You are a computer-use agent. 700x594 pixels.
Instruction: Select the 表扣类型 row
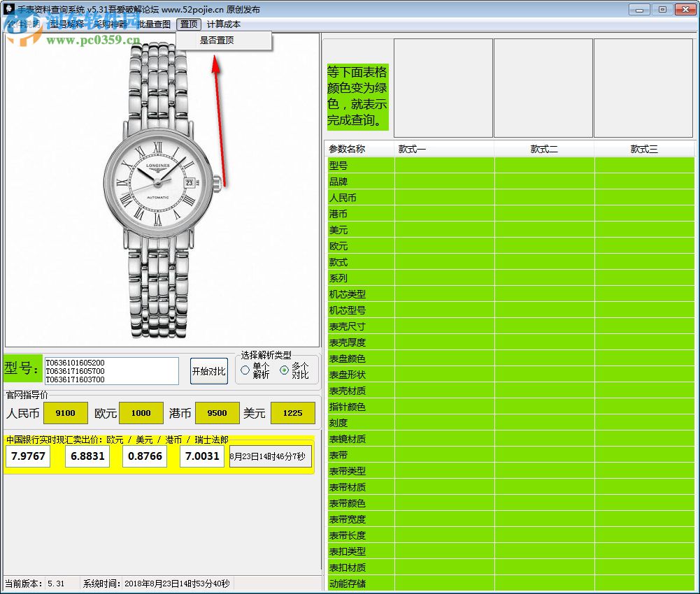(511, 551)
